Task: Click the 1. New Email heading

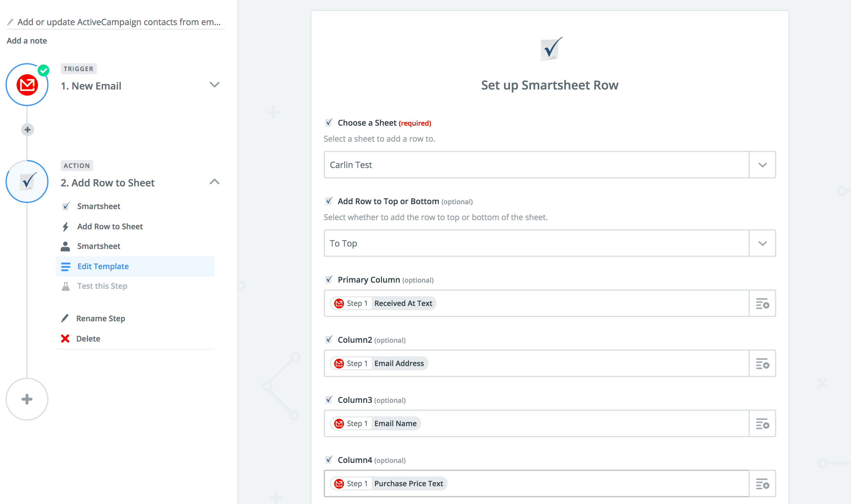Action: tap(91, 86)
